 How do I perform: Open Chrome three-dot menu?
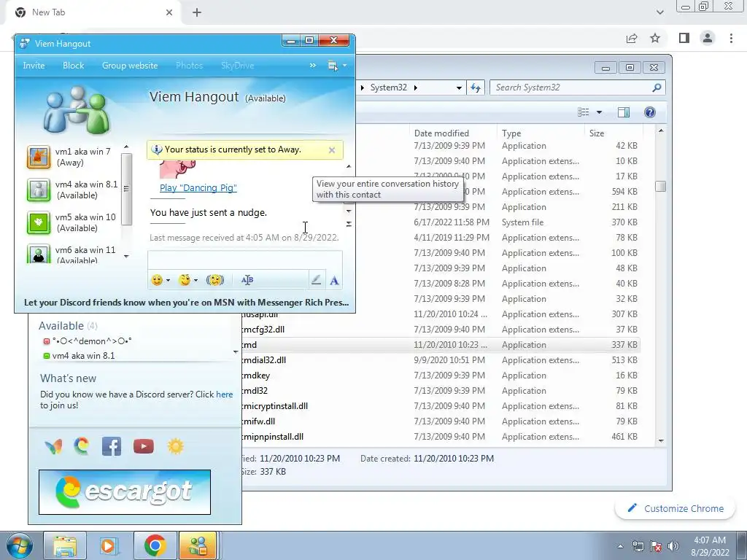(x=731, y=38)
